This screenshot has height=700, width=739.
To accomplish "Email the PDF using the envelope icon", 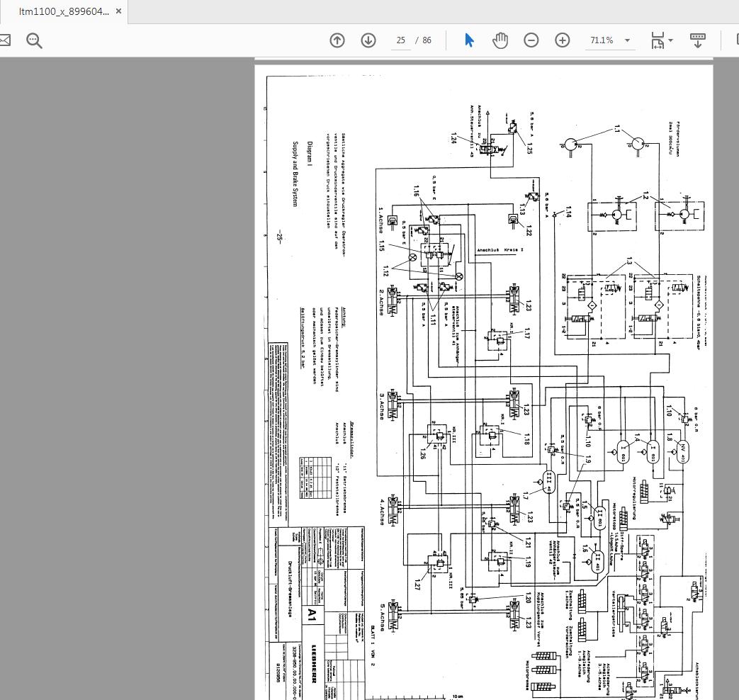I will click(x=4, y=40).
